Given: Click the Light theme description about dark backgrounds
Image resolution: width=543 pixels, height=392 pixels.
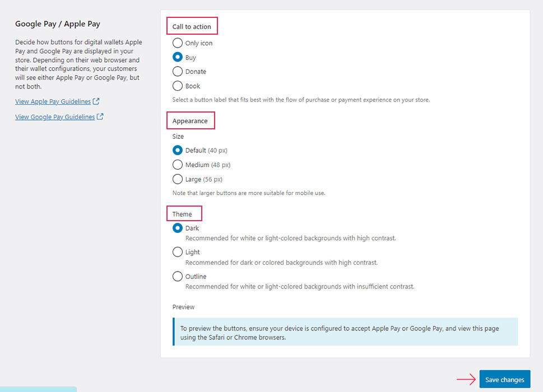Looking at the screenshot, I should (x=281, y=263).
